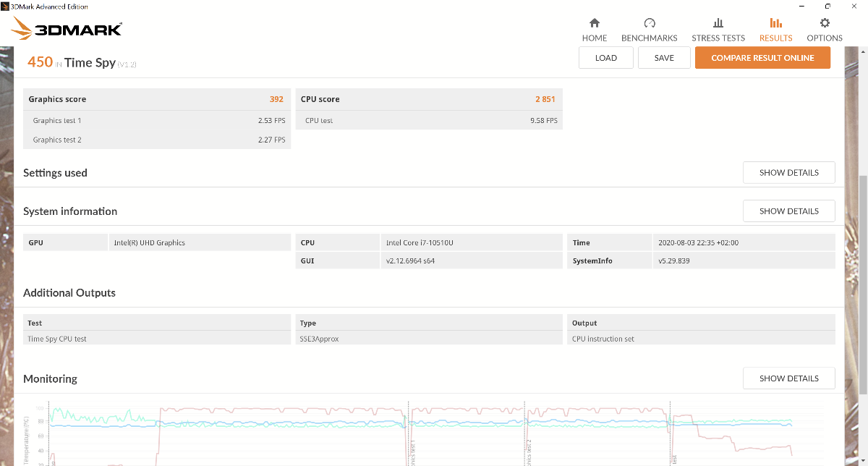868x466 pixels.
Task: Click Compare Result Online button
Action: click(x=762, y=58)
